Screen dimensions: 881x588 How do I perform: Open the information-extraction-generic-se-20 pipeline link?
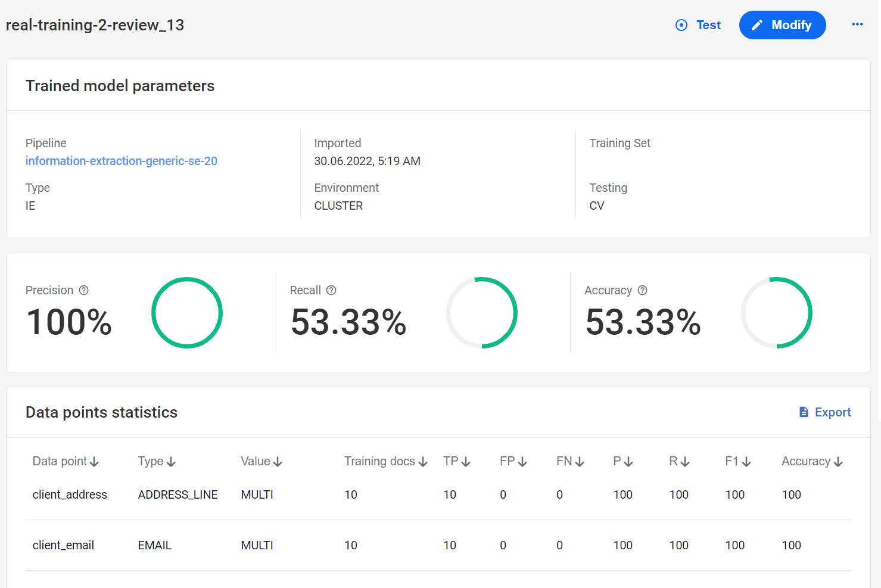(122, 161)
